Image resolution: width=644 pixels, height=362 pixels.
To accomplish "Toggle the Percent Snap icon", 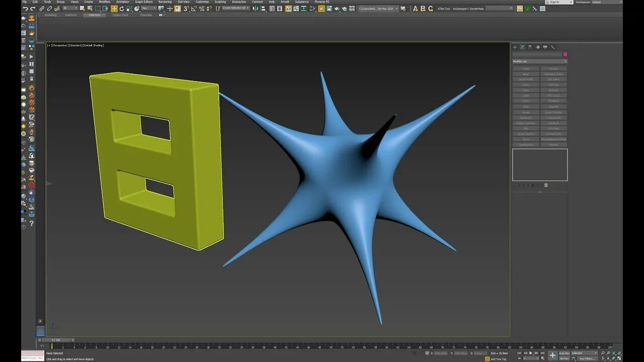I will tap(202, 9).
